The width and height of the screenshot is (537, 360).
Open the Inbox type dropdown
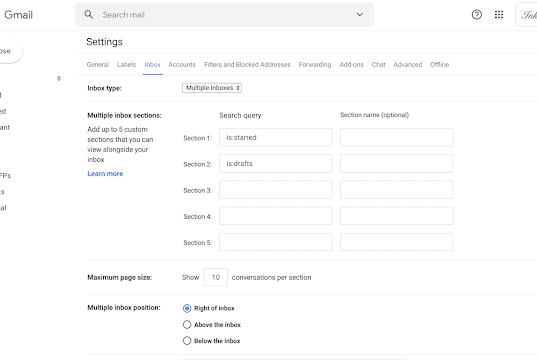pos(212,88)
